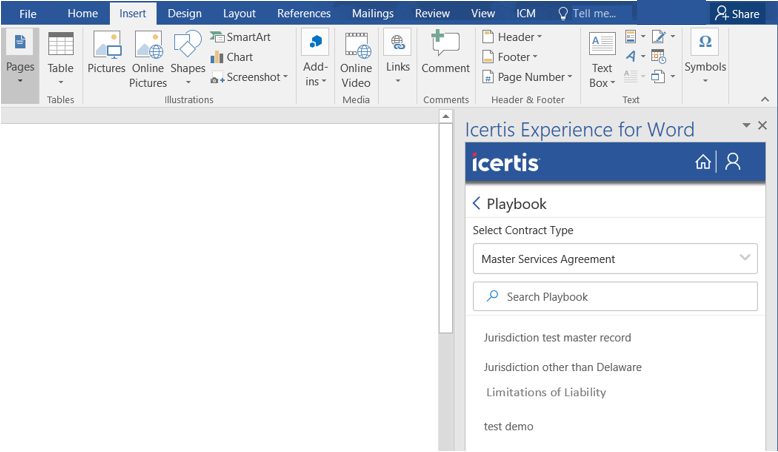Collapse the ribbon with the caret arrow
Viewport: 778px width, 452px height.
[765, 100]
